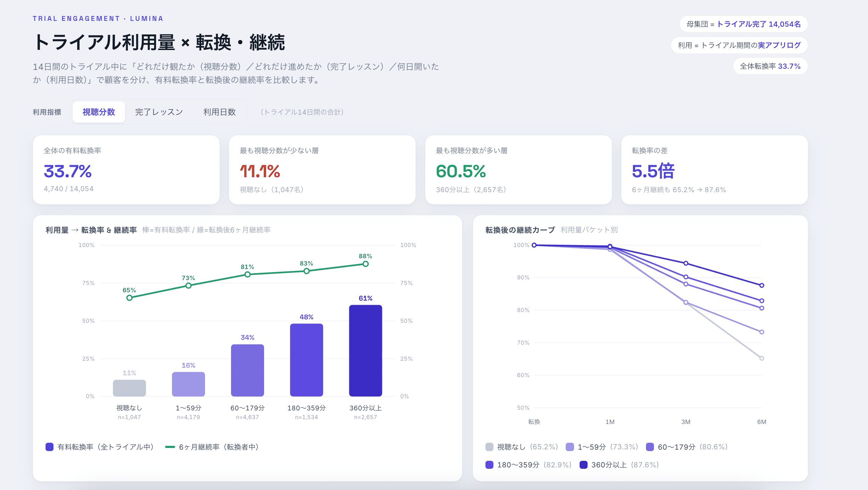Click the 6M endpoint of 視聴なし curve
Viewport: 868px width, 490px height.
coord(762,358)
